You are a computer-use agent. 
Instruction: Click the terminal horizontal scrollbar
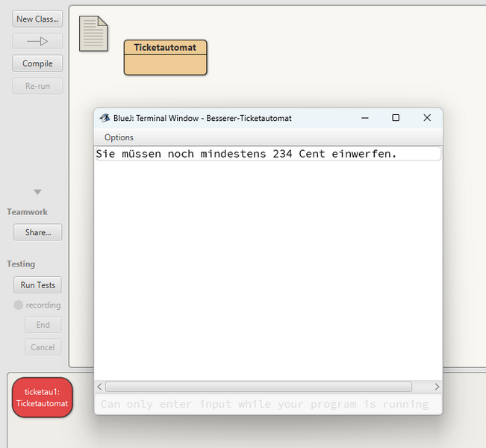[x=258, y=387]
